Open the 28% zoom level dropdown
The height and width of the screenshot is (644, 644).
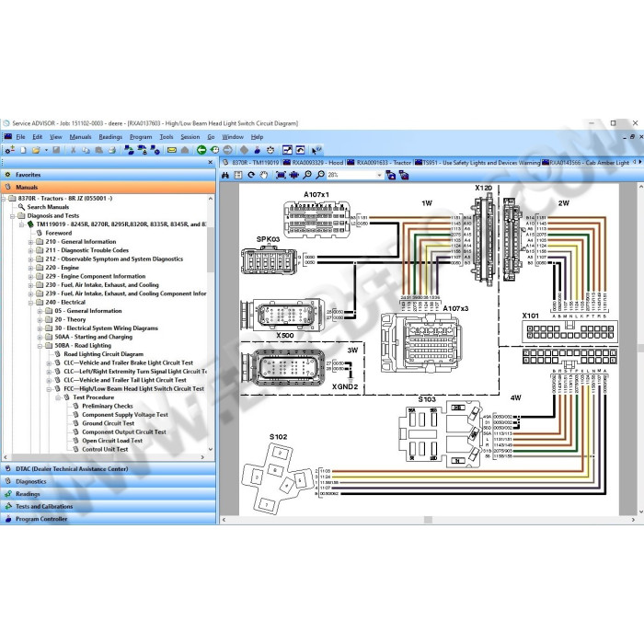[x=379, y=176]
